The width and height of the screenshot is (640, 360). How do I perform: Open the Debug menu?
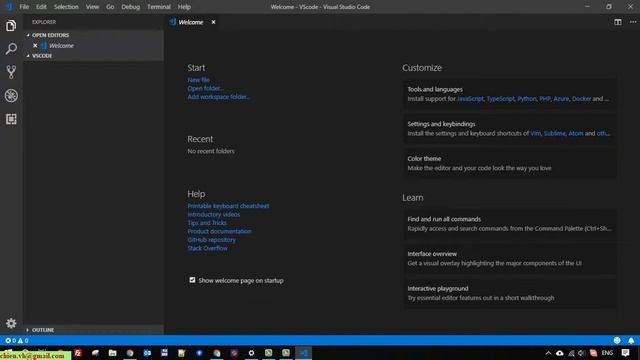[x=130, y=7]
